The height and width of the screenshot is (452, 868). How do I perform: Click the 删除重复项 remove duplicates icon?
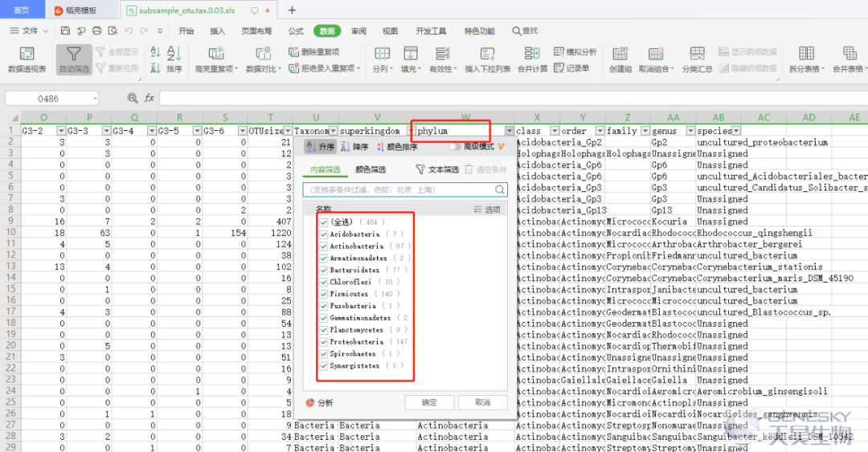click(293, 52)
